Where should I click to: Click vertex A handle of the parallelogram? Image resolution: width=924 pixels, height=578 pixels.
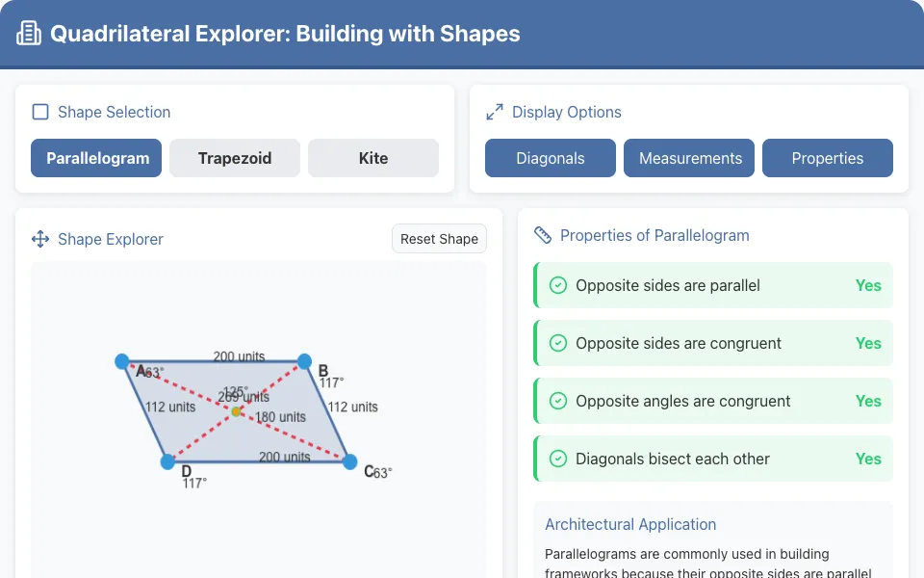(x=122, y=361)
